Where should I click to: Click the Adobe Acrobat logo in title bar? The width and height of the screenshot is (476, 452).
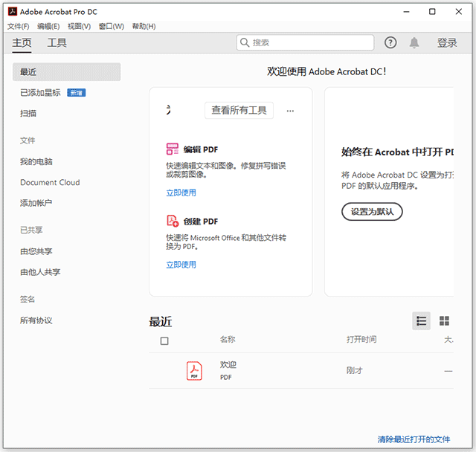point(13,12)
